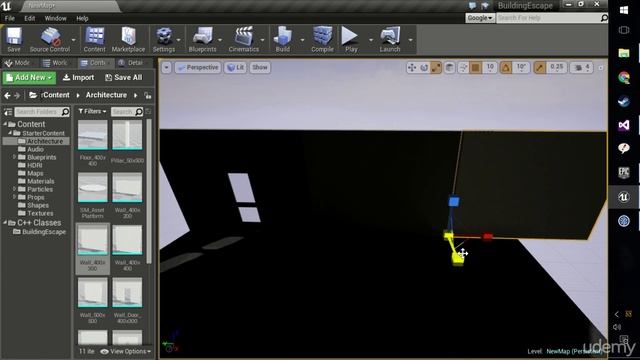The height and width of the screenshot is (360, 640).
Task: Open the Content browser toolbar icon
Action: coord(94,40)
